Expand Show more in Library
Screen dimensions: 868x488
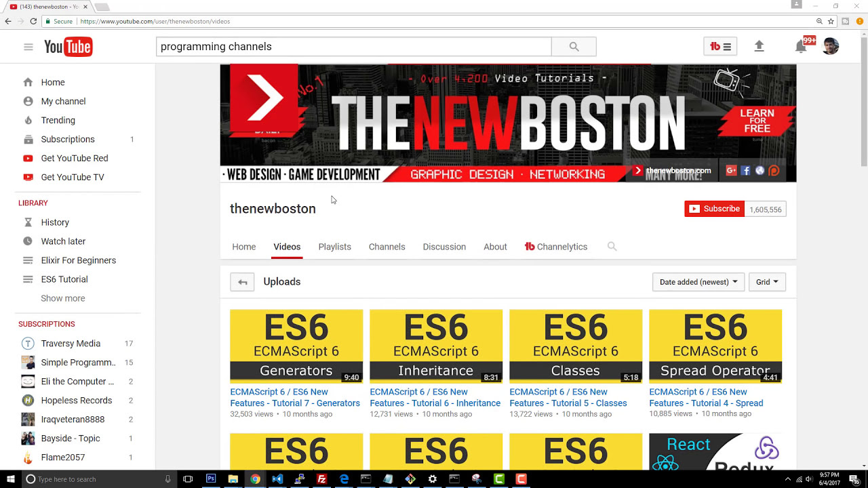pyautogui.click(x=63, y=298)
